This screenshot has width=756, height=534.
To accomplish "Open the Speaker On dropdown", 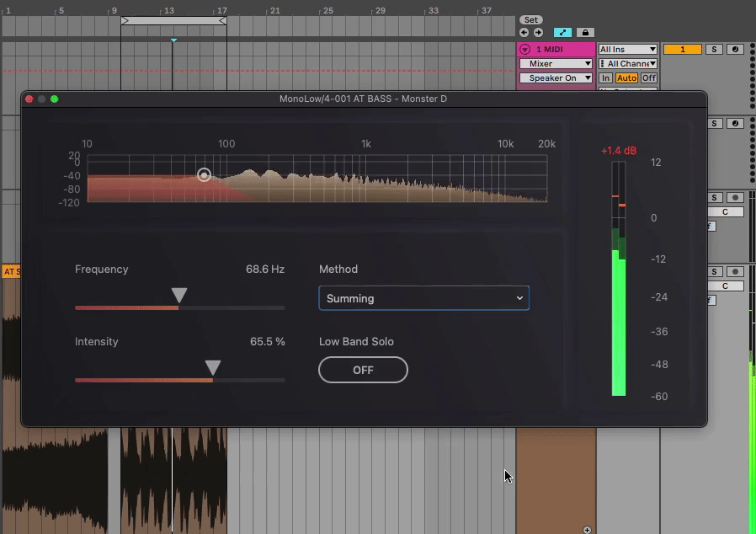I will click(556, 78).
